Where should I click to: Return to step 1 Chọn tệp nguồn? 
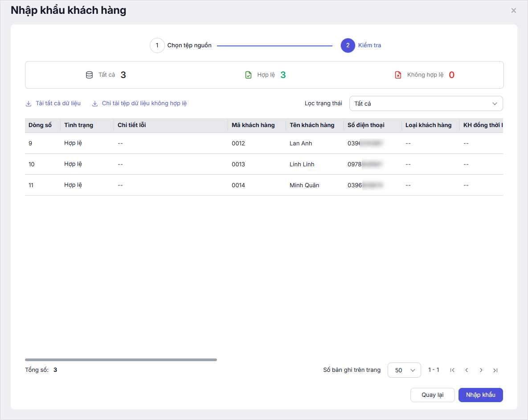pos(157,45)
